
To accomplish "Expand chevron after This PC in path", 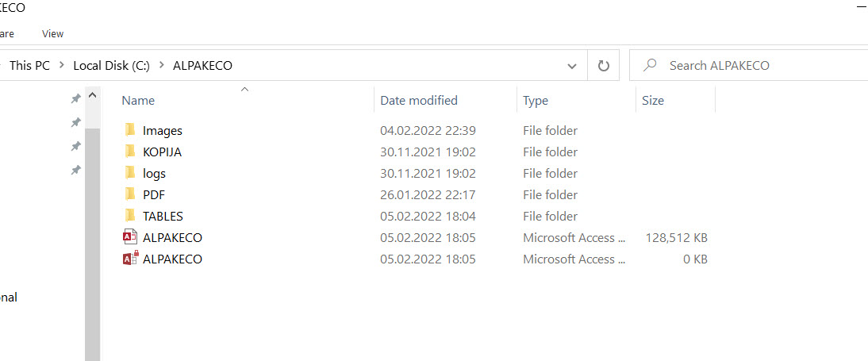I will click(x=61, y=65).
